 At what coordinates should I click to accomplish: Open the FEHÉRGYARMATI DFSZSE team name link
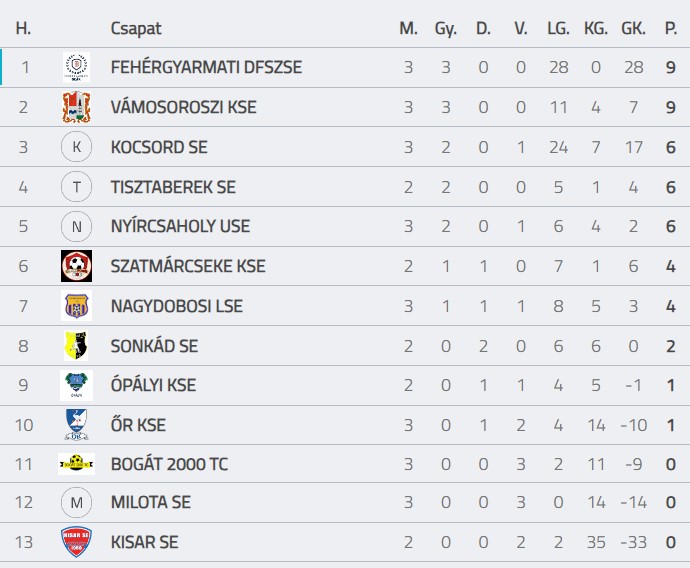[x=206, y=67]
